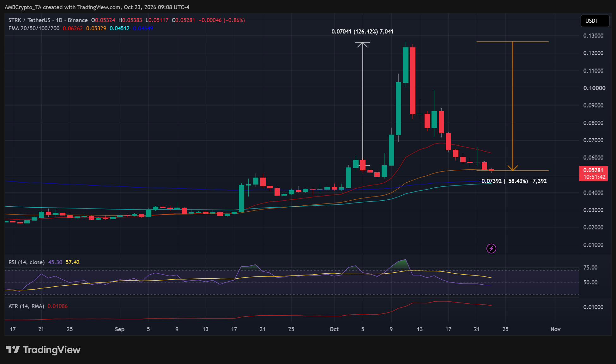
Task: Click the purple lightning bolt icon
Action: (491, 249)
